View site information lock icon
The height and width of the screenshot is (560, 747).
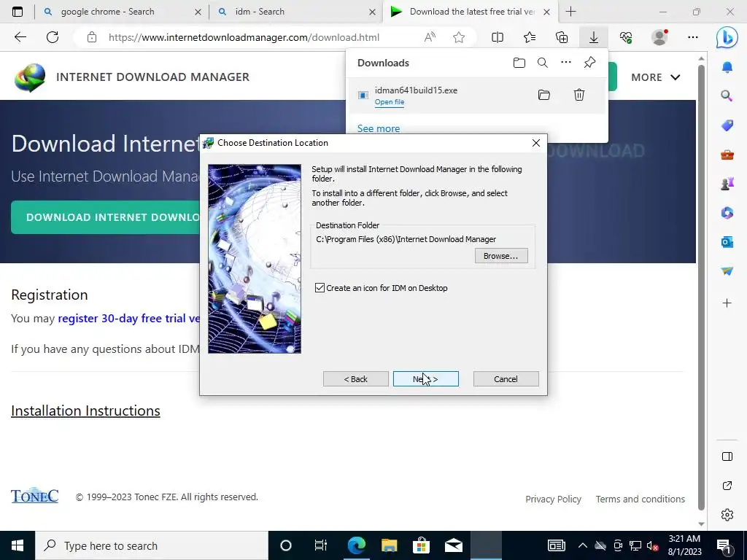91,37
